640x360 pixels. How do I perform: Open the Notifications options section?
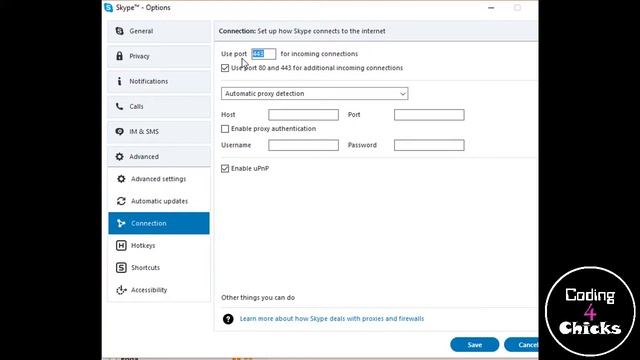[159, 82]
